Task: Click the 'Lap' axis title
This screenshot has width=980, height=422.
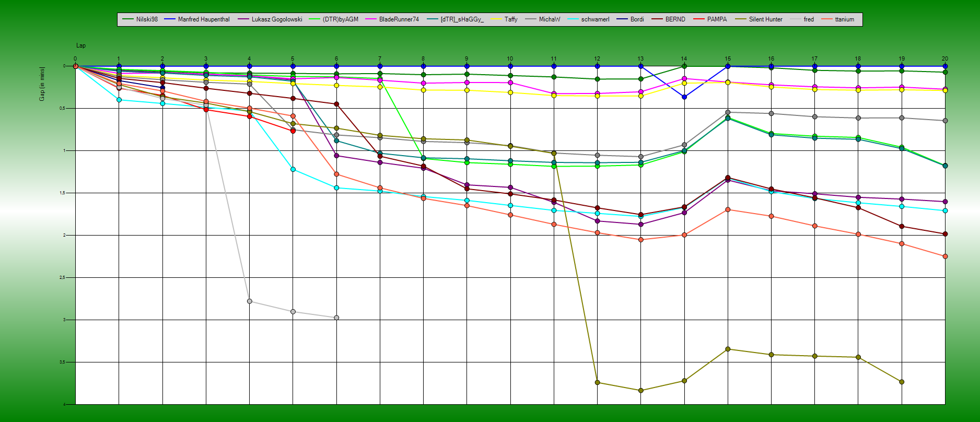Action: click(81, 45)
